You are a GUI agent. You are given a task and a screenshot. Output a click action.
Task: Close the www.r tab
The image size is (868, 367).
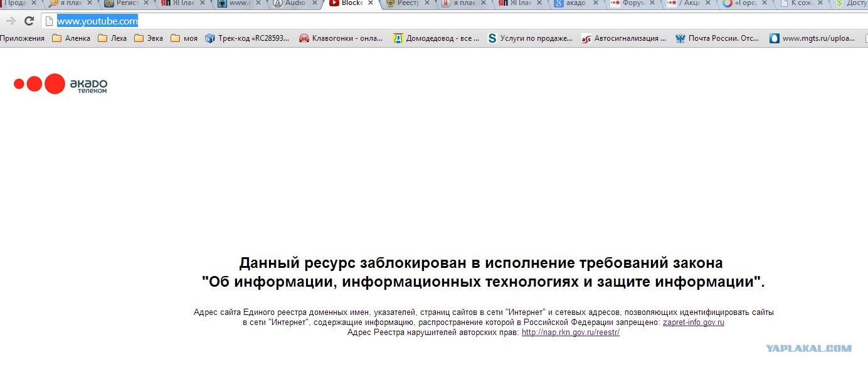pyautogui.click(x=258, y=3)
